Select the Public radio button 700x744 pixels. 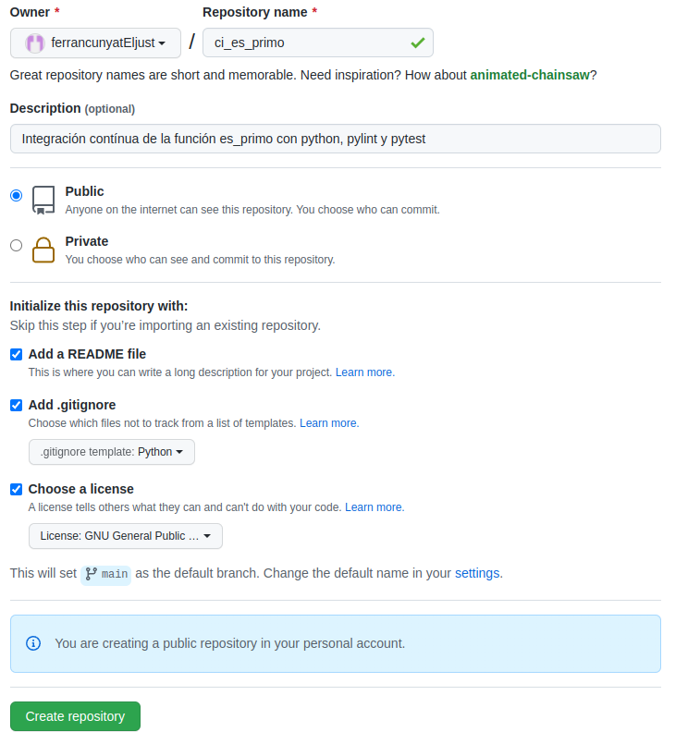pyautogui.click(x=16, y=195)
